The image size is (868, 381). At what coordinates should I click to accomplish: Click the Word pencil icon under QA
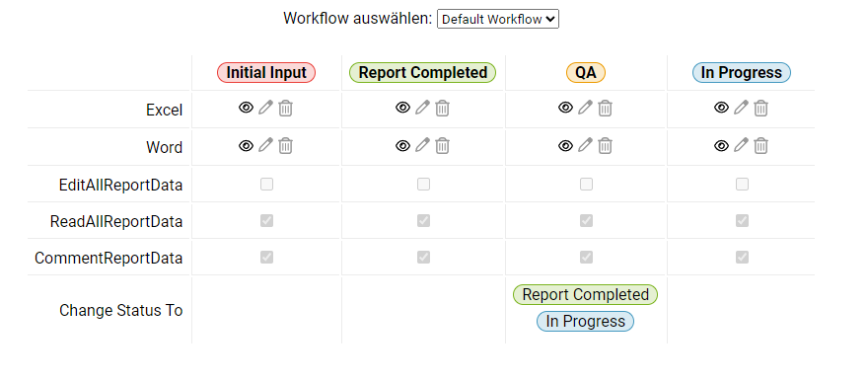pos(585,145)
